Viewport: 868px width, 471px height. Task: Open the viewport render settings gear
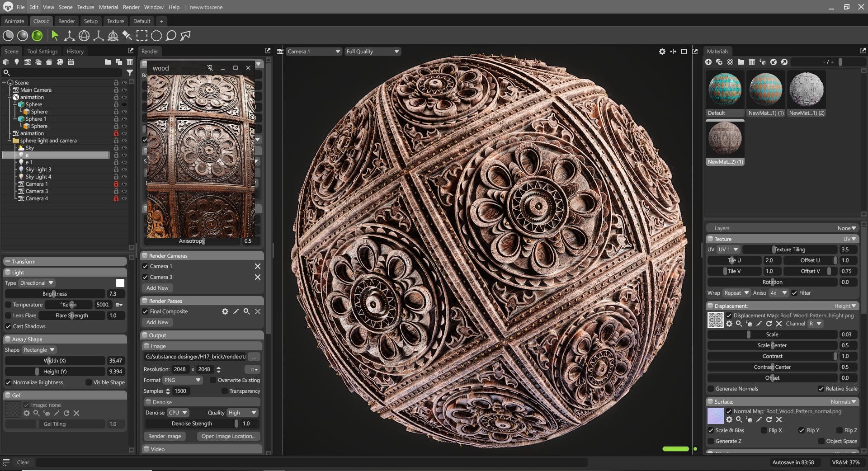(x=662, y=52)
